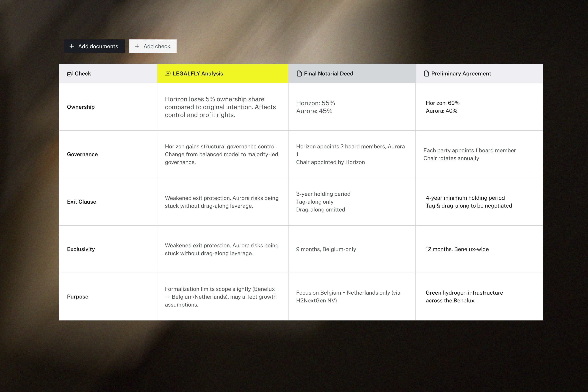The width and height of the screenshot is (588, 392).
Task: Open the Ownership check row
Action: click(x=81, y=107)
